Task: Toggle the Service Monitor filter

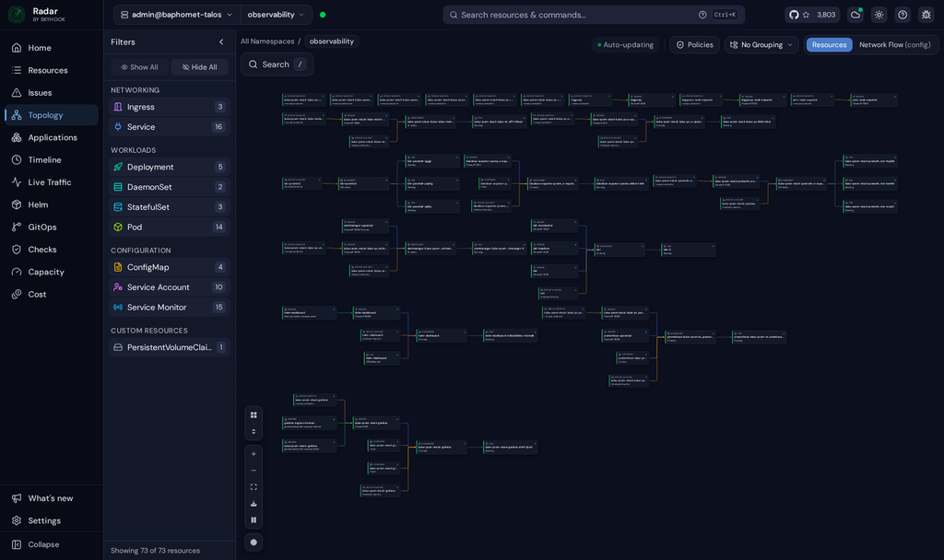Action: [170, 308]
